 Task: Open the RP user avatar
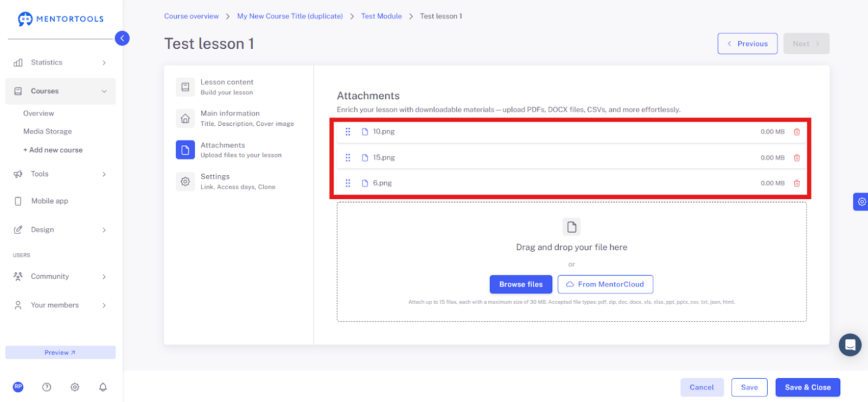pyautogui.click(x=18, y=387)
